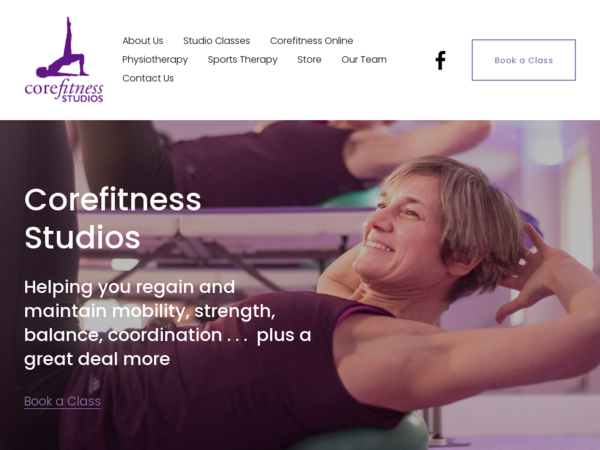Click the outlined Book a Class button
The image size is (600, 450).
(523, 60)
